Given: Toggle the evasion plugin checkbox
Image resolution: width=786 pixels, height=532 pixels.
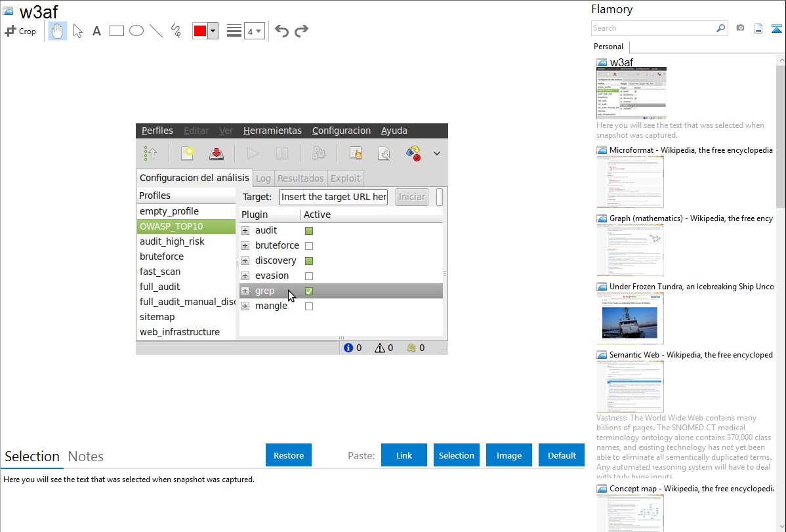Looking at the screenshot, I should pos(309,276).
